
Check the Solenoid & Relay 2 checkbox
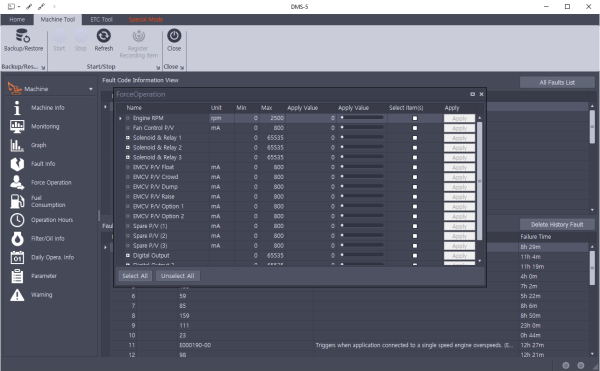pos(415,148)
